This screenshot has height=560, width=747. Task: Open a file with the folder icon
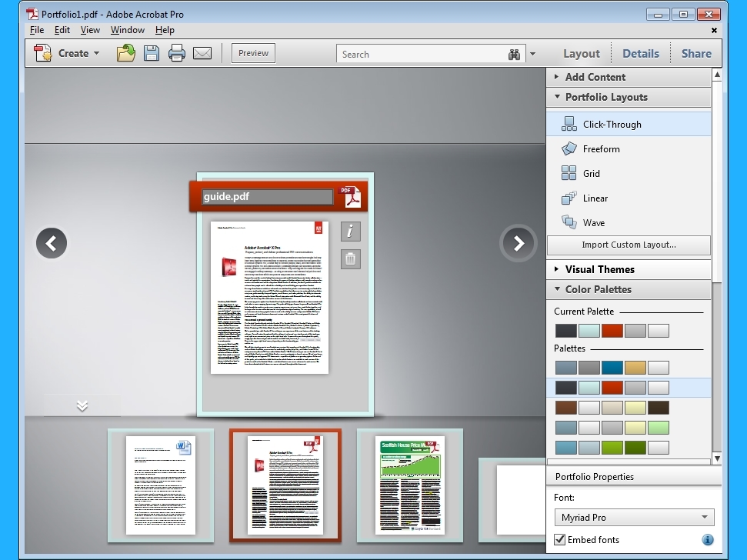pyautogui.click(x=125, y=52)
